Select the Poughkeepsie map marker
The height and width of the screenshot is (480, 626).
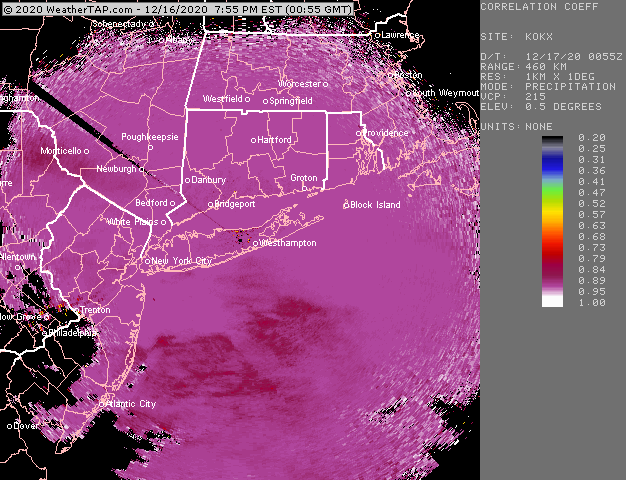click(x=150, y=148)
